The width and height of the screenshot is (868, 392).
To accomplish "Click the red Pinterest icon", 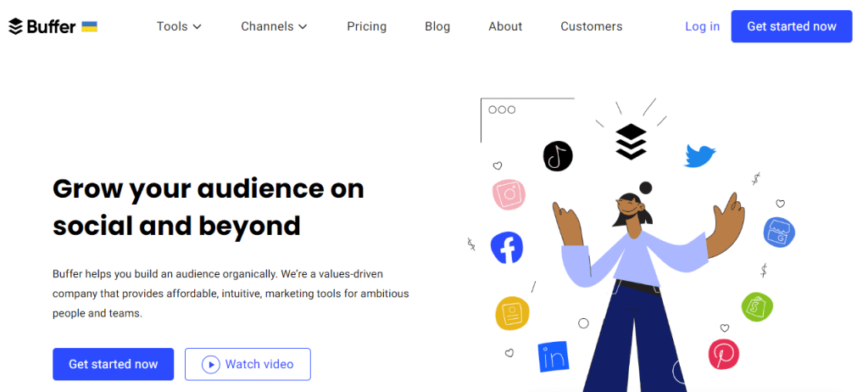I will (724, 355).
